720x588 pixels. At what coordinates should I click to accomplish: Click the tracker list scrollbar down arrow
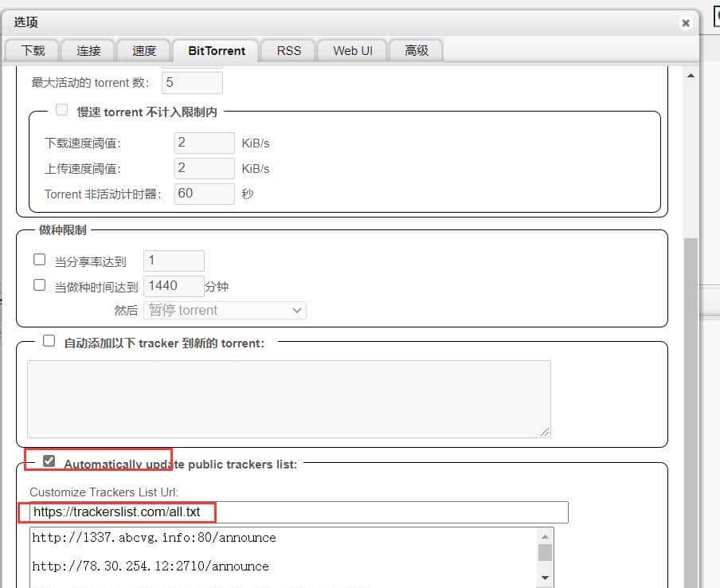(546, 577)
